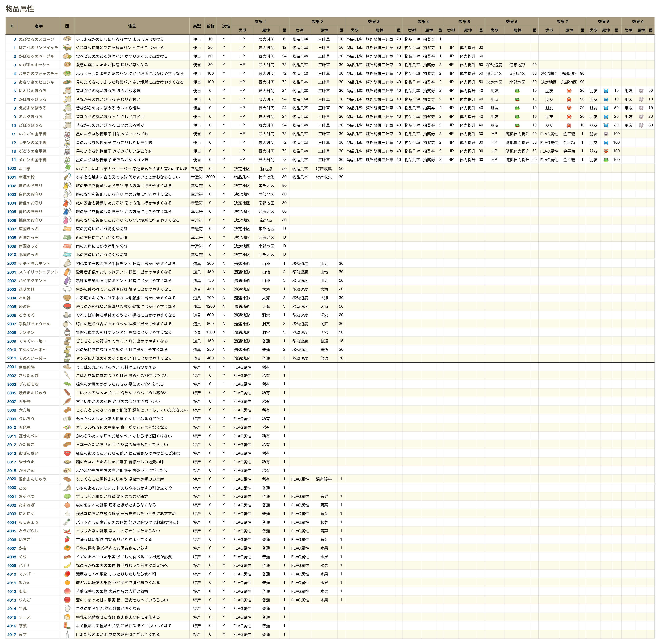Click the 漆の器 red bowl icon
The image size is (660, 644).
coord(67,306)
